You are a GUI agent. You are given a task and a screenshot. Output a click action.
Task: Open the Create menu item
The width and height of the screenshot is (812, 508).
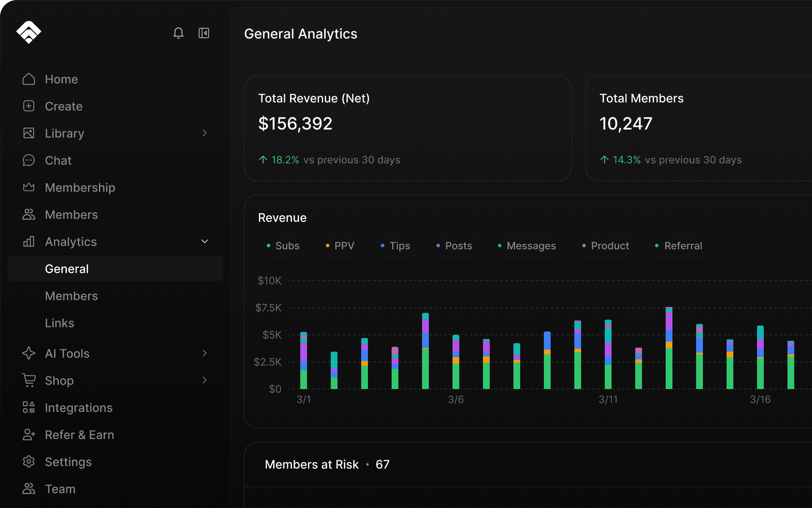(x=115, y=106)
